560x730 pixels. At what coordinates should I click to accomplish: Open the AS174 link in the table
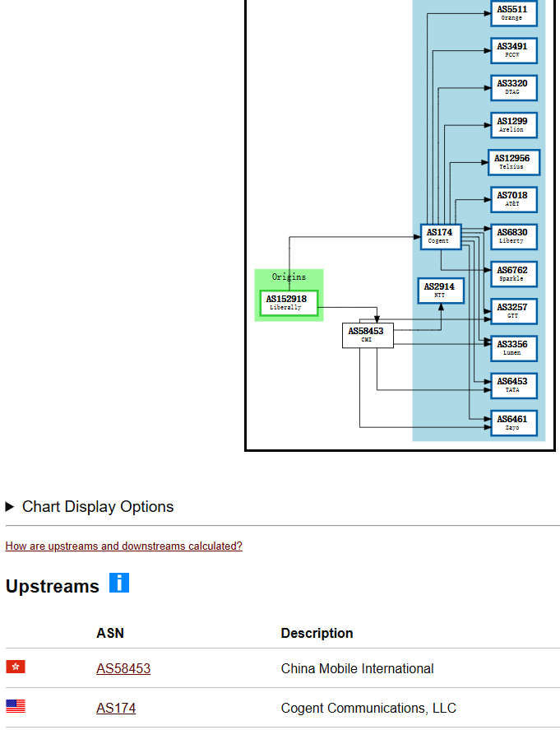point(116,709)
